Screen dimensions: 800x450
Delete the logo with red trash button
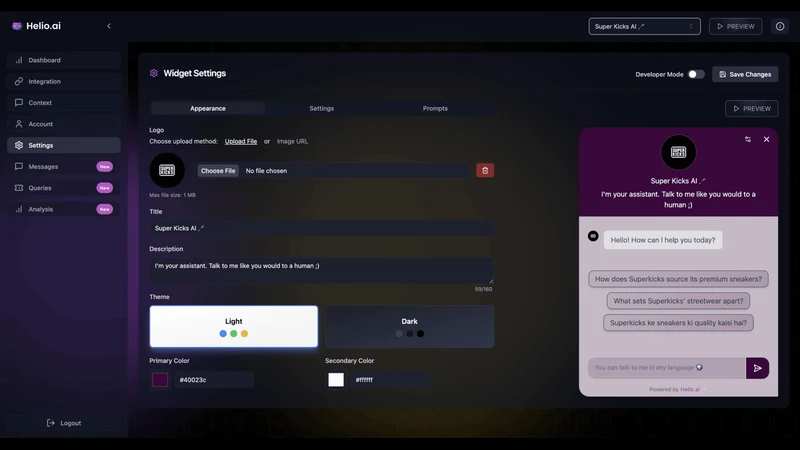[x=485, y=171]
